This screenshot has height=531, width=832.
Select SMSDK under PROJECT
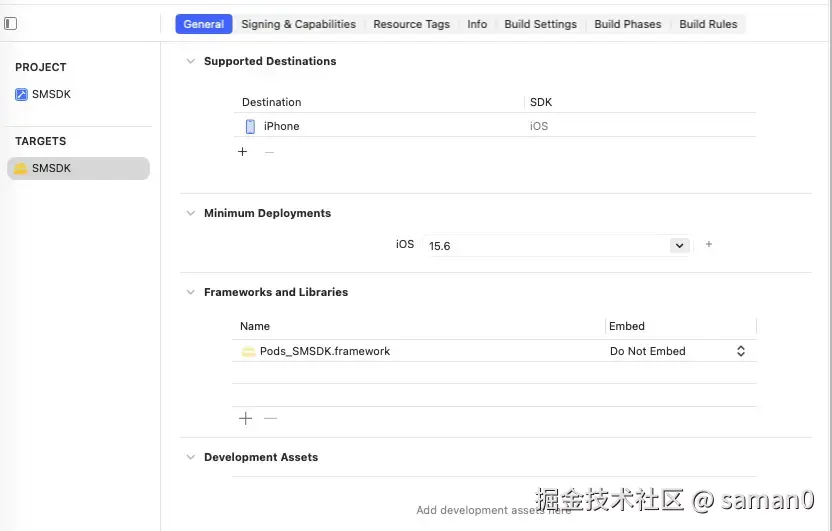coord(51,94)
